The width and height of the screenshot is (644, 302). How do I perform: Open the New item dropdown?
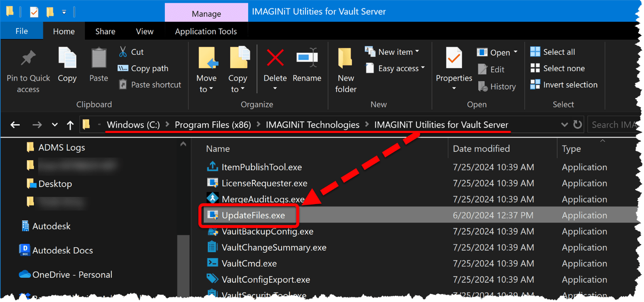(392, 52)
